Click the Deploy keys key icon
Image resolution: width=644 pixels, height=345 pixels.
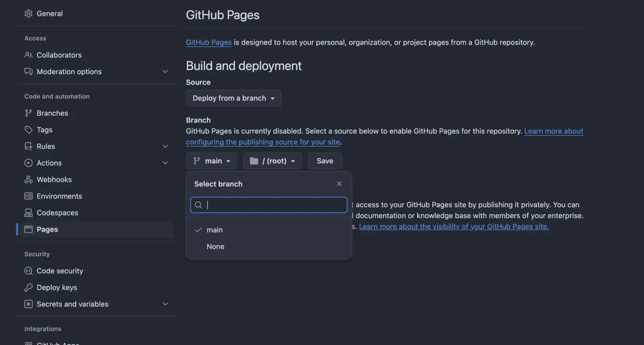(x=29, y=287)
